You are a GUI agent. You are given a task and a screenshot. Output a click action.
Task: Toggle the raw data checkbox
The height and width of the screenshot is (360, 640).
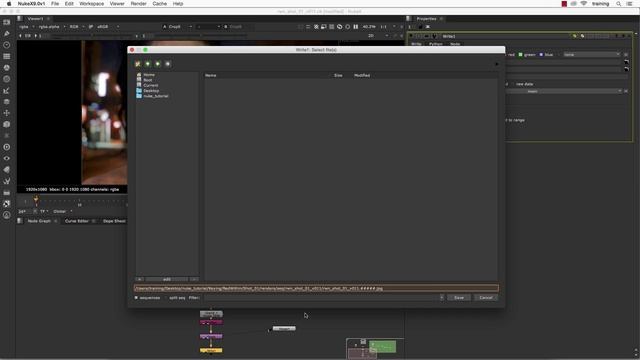coord(512,84)
